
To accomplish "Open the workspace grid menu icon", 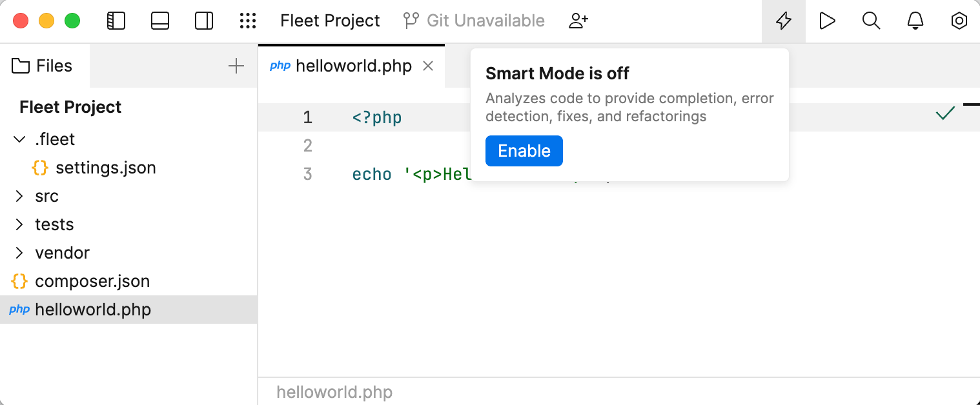I will coord(248,21).
